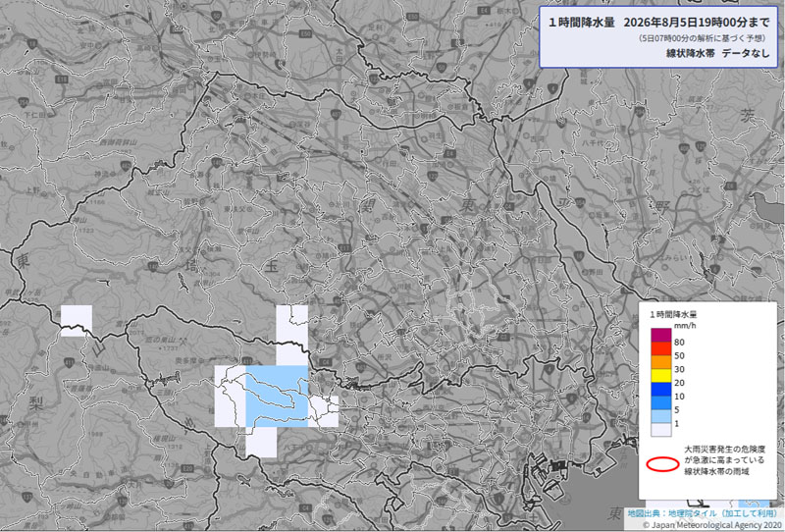Screen dimensions: 785x532
Task: Click the 深谷 map label
Action: (301, 124)
